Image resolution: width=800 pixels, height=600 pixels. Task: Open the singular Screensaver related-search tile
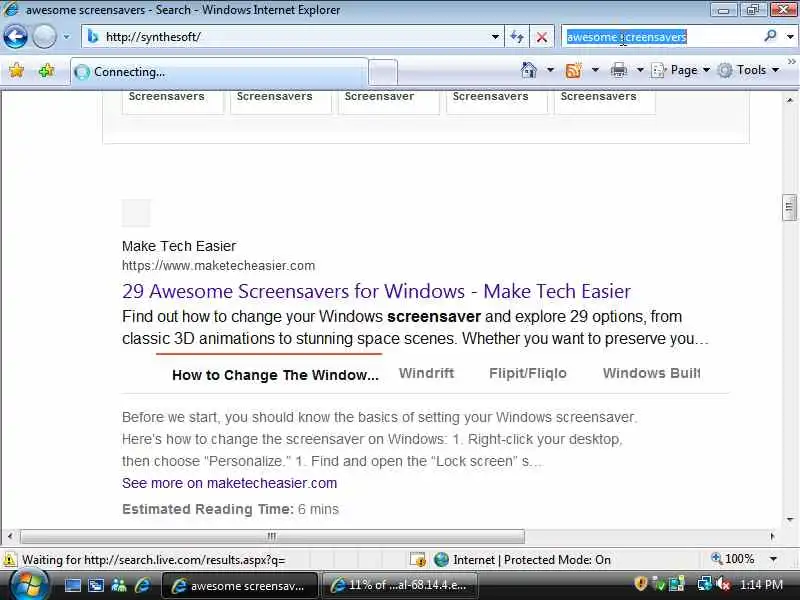[x=389, y=102]
